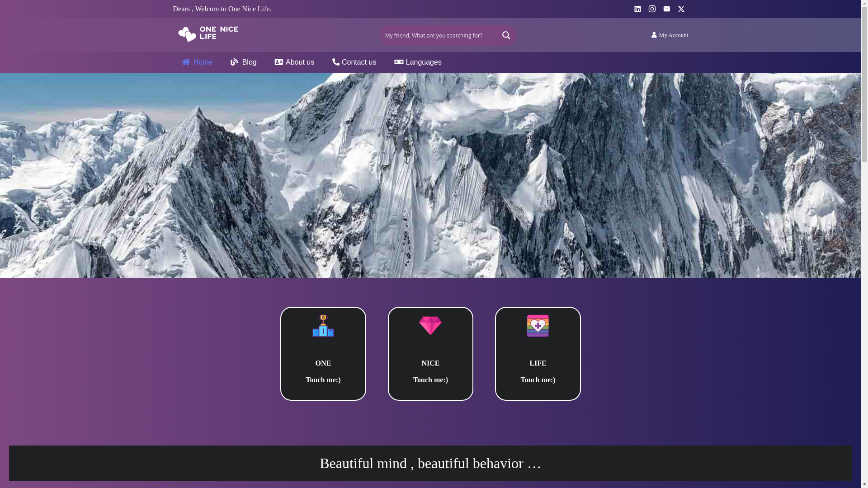Open the About us menu item
This screenshot has height=488, width=868.
pos(294,62)
